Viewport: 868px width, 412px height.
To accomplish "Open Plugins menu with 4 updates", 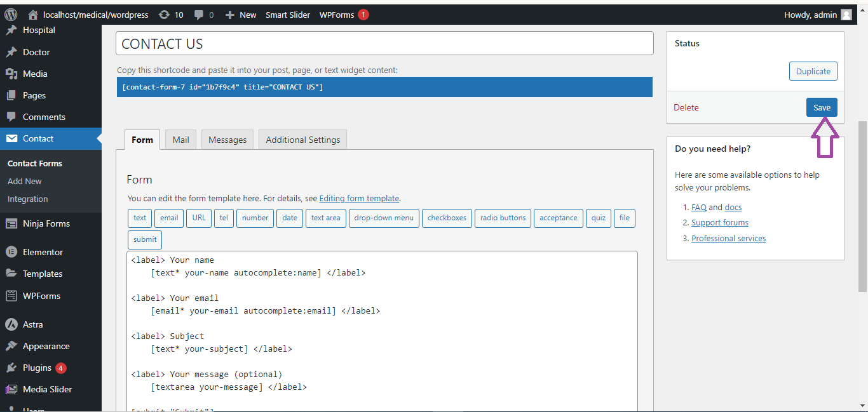I will click(x=37, y=368).
